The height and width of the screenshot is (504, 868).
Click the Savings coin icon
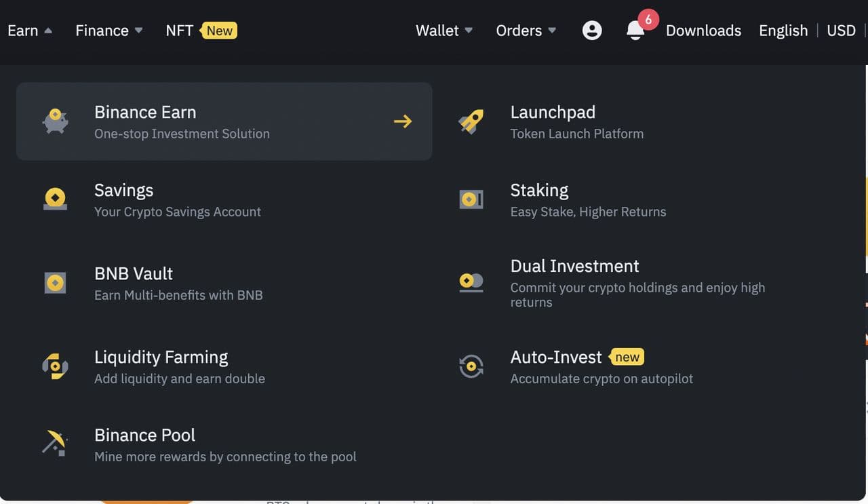coord(55,199)
